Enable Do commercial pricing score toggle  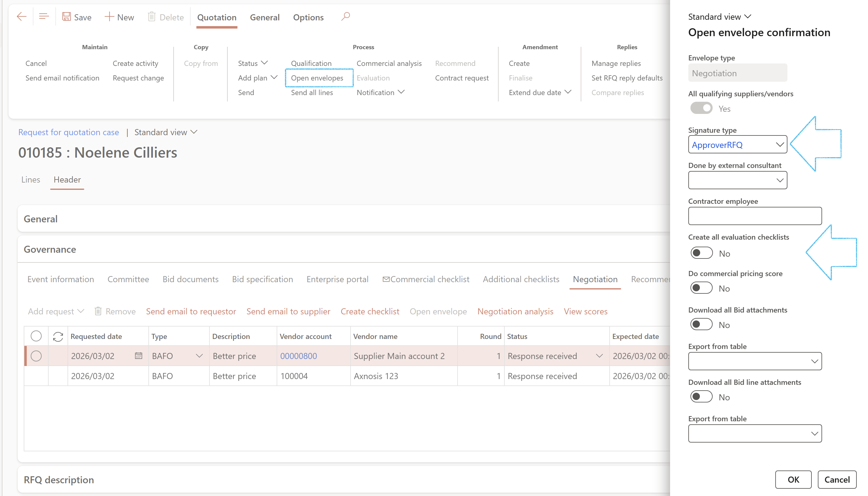pos(701,288)
